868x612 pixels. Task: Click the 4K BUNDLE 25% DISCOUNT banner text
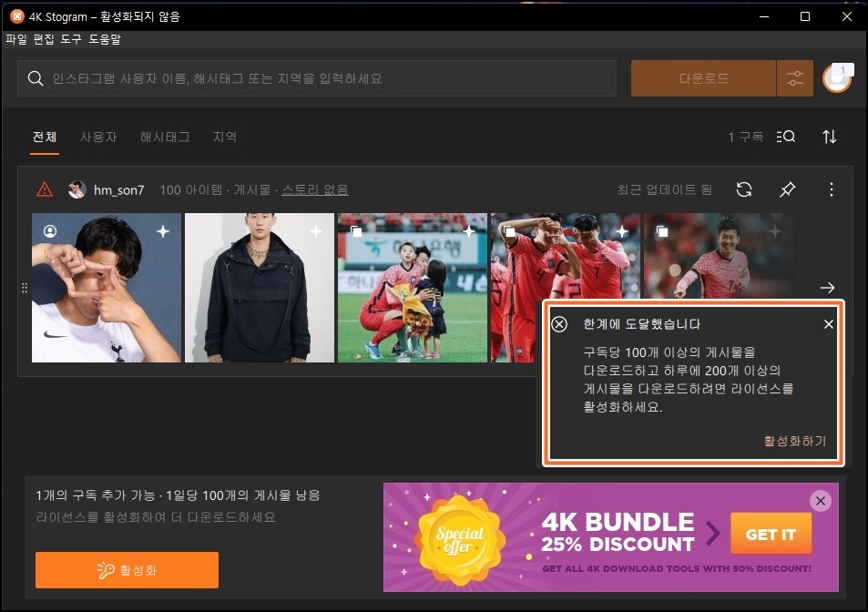click(618, 533)
